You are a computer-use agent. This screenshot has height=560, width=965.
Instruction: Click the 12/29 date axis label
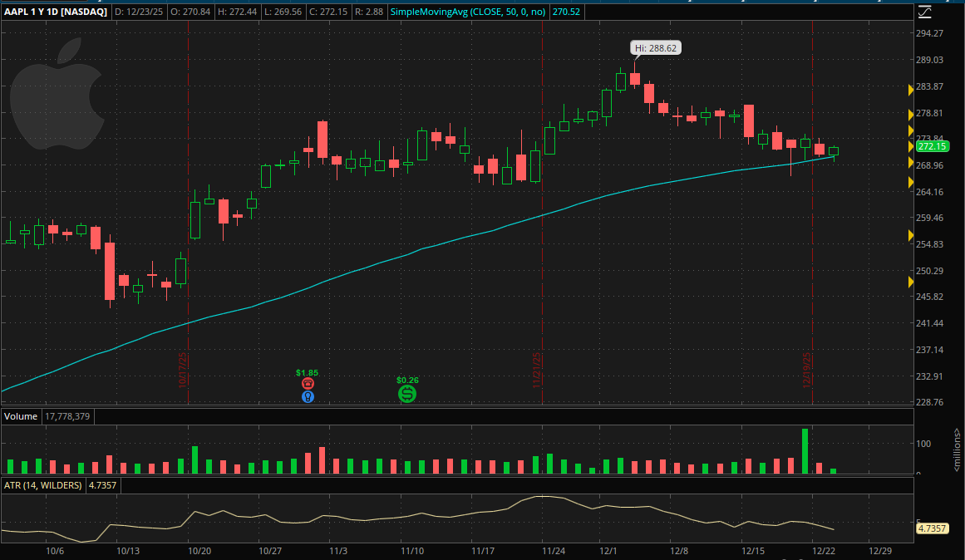pyautogui.click(x=880, y=551)
